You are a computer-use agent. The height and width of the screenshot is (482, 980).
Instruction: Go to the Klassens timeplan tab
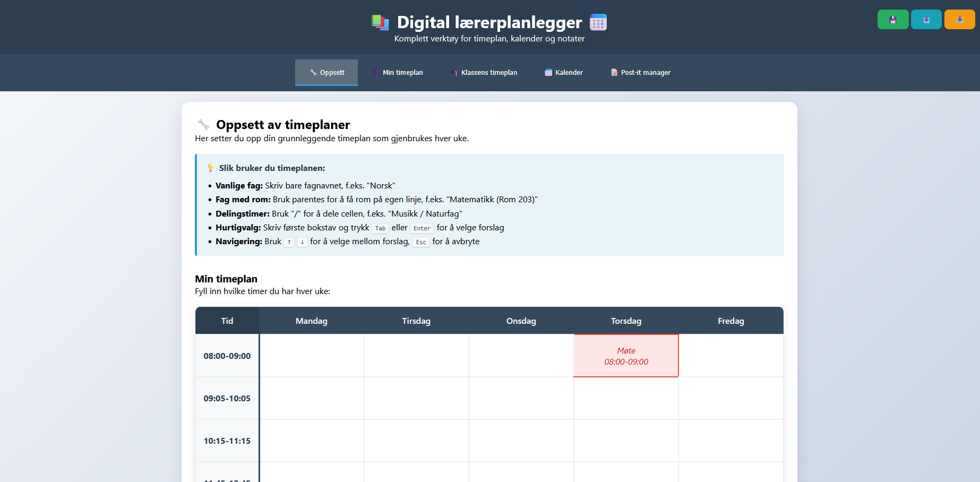(x=484, y=72)
